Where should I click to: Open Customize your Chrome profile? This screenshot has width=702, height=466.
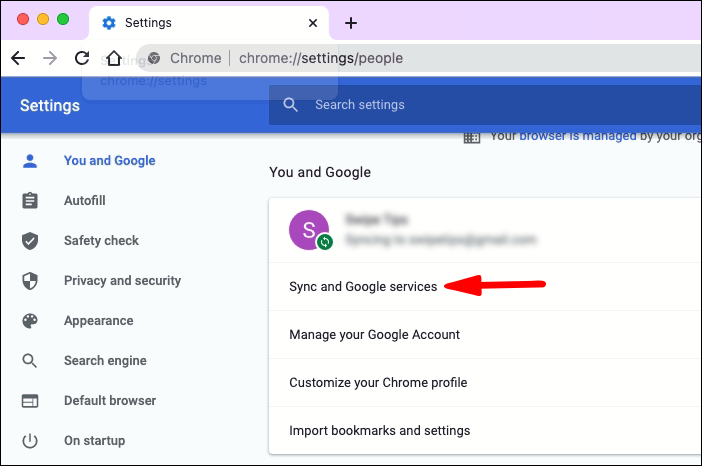tap(485, 382)
